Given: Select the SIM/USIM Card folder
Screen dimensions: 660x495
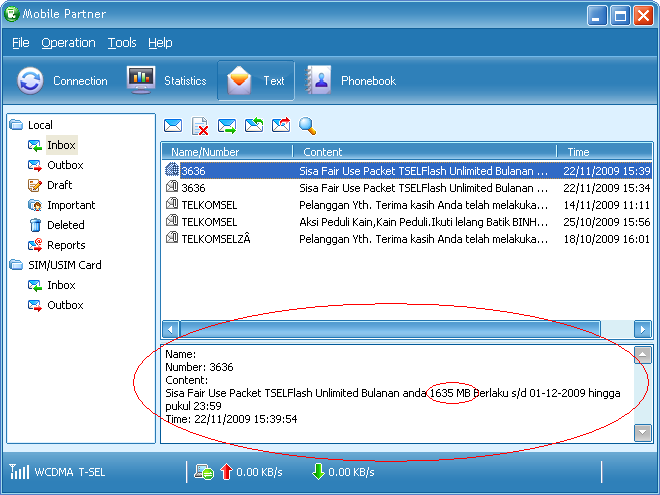Looking at the screenshot, I should click(64, 265).
